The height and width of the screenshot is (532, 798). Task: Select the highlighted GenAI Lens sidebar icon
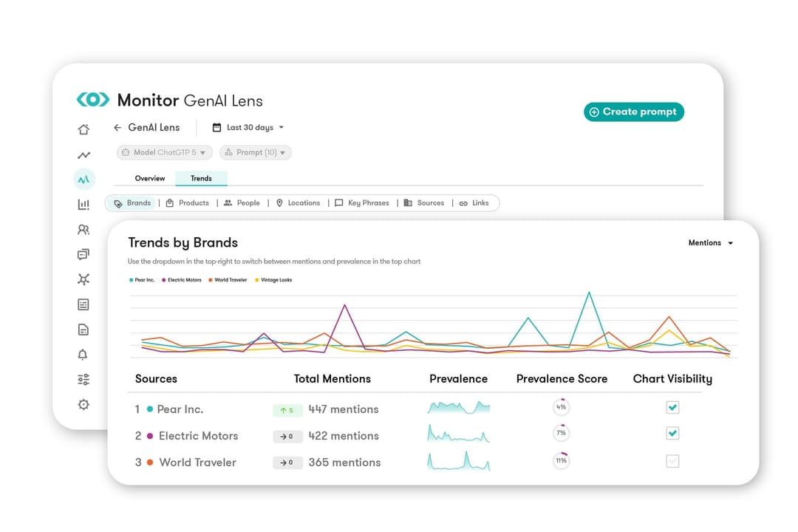tap(84, 180)
